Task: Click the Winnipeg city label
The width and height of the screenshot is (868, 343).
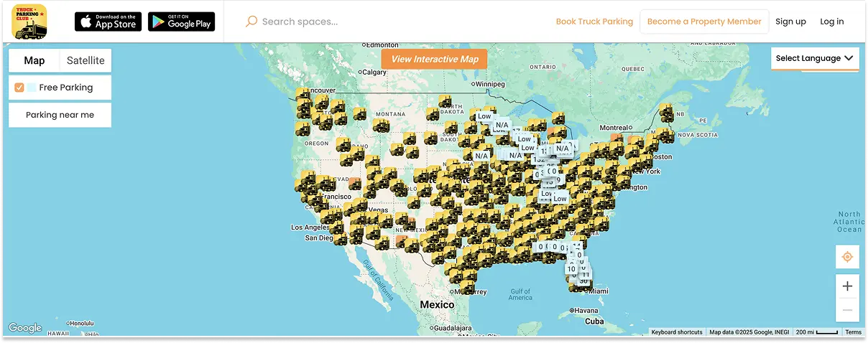Action: click(489, 84)
